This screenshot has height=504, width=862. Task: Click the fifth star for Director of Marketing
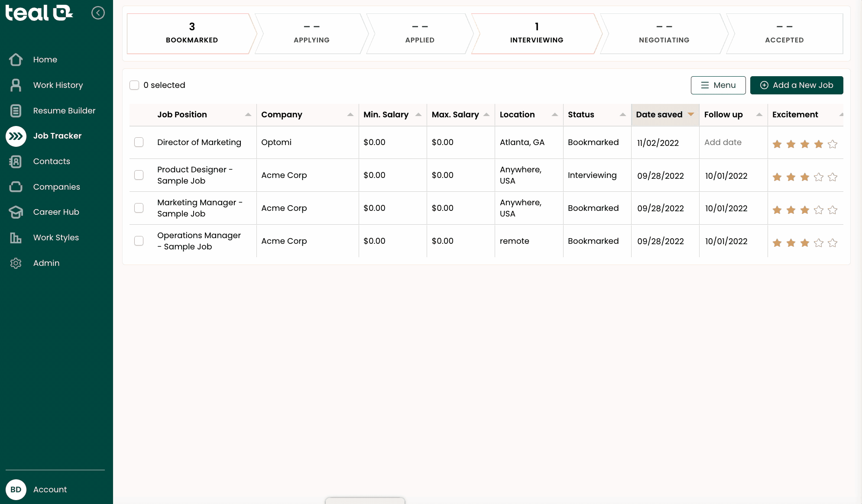point(833,144)
